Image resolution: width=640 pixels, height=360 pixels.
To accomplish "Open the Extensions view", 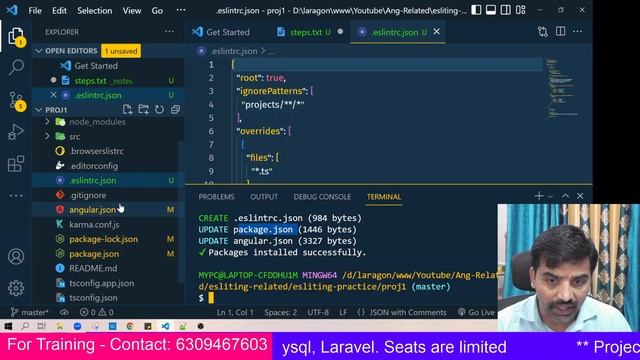I will (x=16, y=164).
